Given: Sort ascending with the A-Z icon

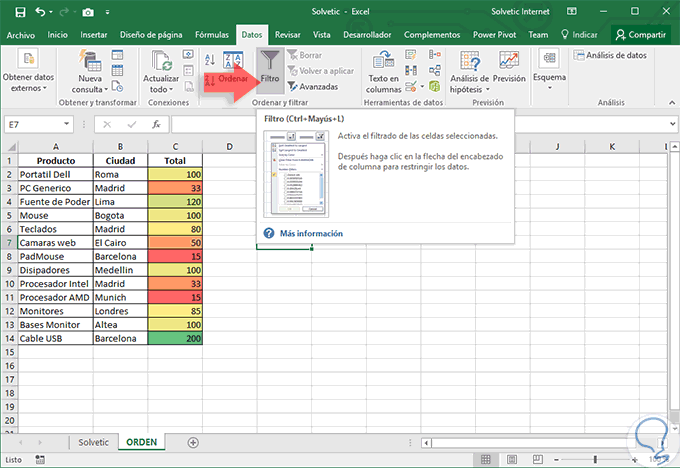Looking at the screenshot, I should (209, 58).
